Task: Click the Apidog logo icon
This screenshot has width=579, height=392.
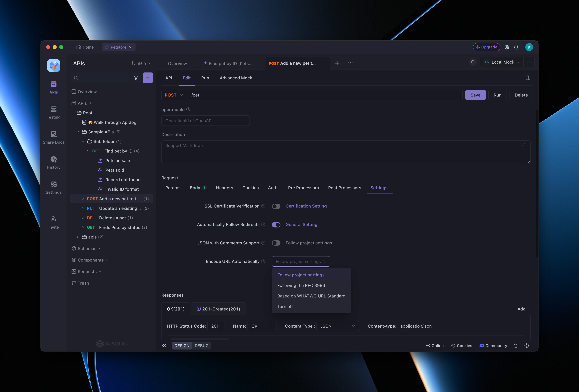Action: [x=54, y=66]
